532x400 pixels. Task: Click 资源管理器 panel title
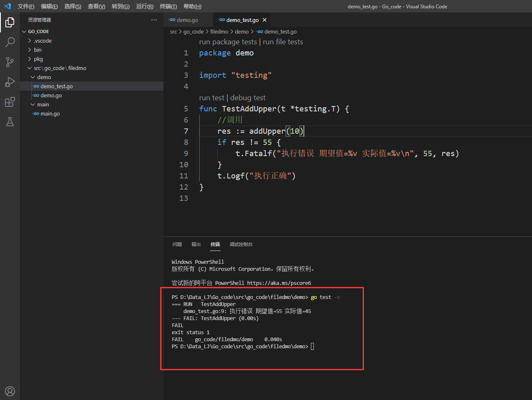point(39,20)
